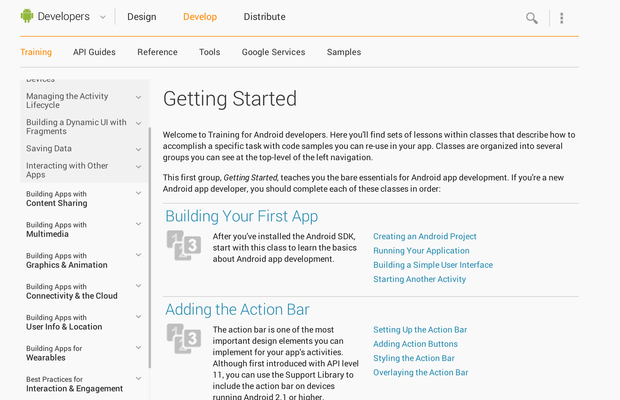The image size is (620, 400).
Task: Open the API Guides tab
Action: click(x=94, y=52)
